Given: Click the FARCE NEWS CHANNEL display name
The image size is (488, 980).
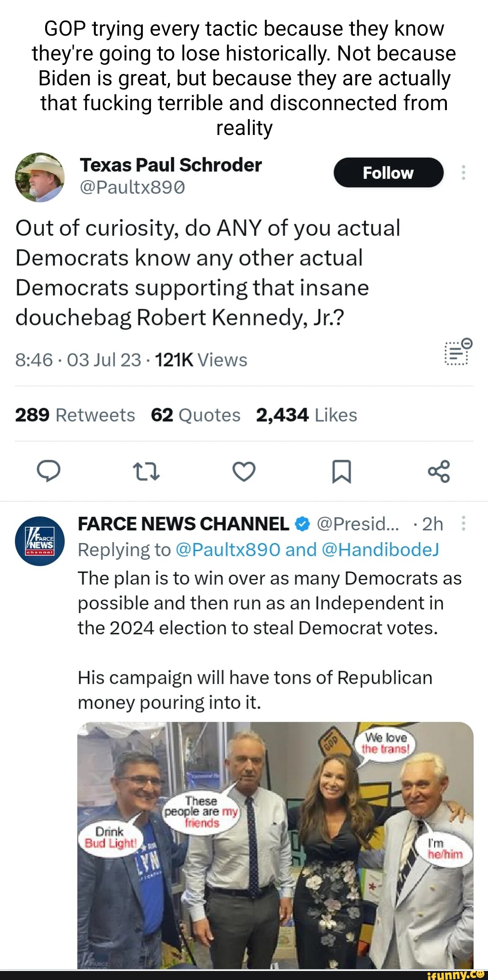Looking at the screenshot, I should 183,524.
